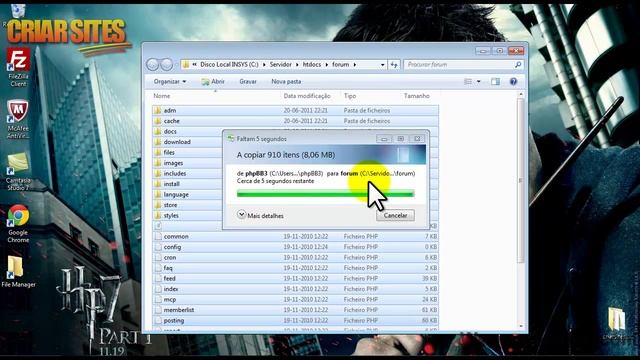Navigate to Servidor in address bar
This screenshot has width=640, height=360.
coord(280,64)
